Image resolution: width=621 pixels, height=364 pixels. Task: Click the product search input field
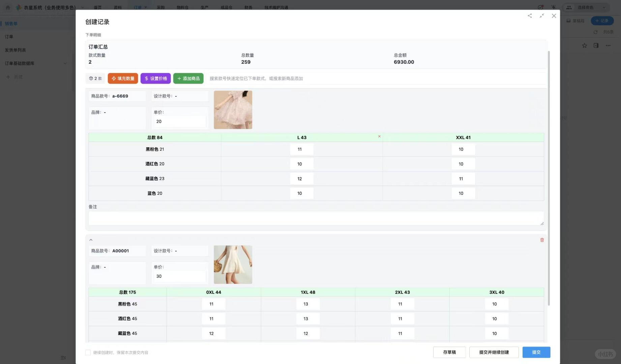376,79
